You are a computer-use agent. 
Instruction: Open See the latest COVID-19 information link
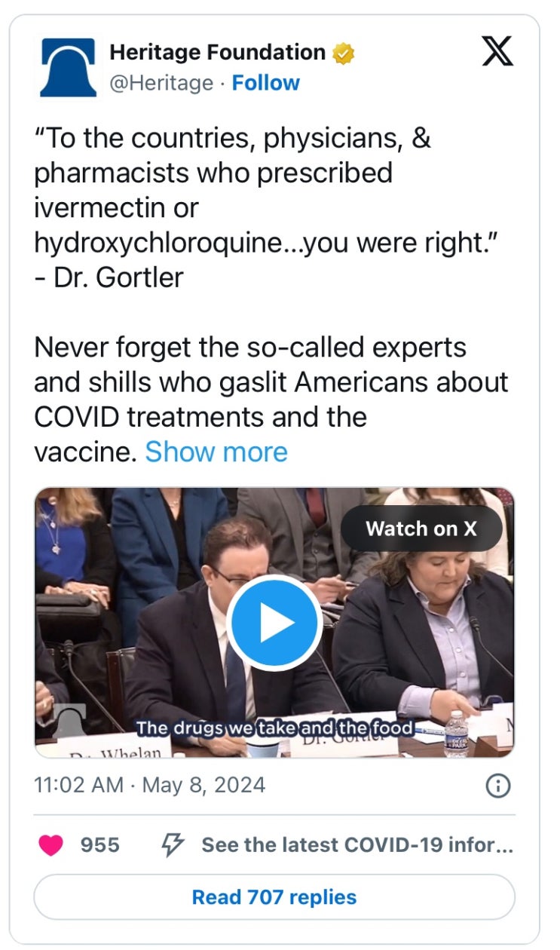(x=357, y=845)
